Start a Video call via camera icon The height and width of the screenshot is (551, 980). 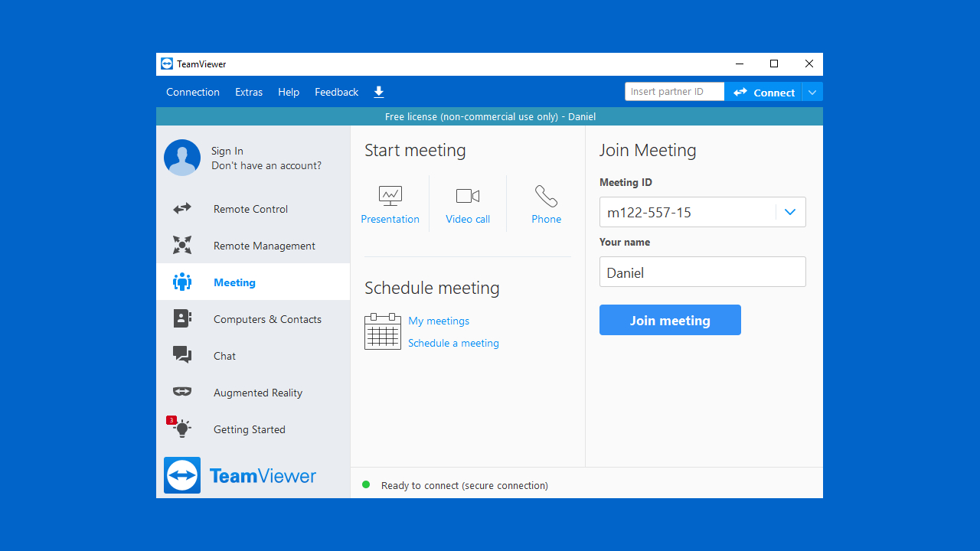[468, 196]
